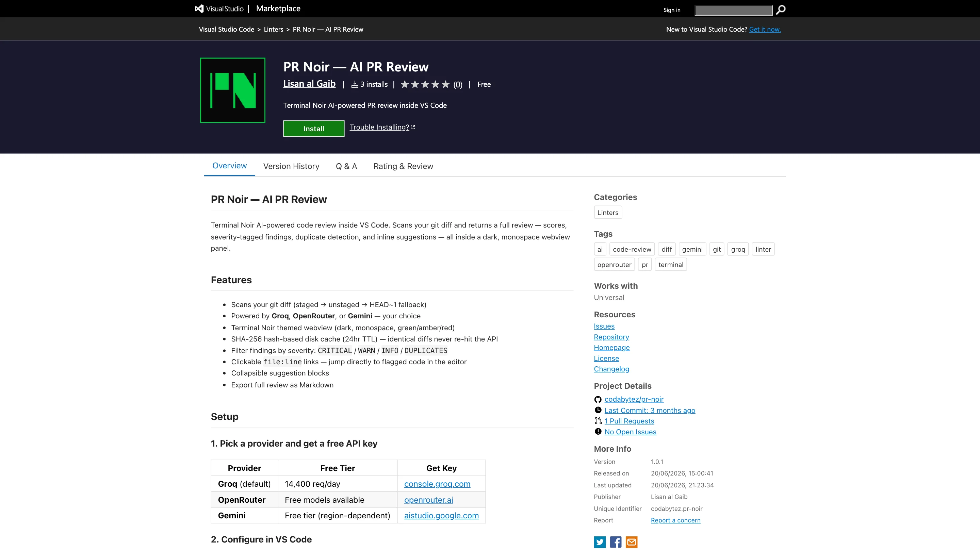980x551 pixels.
Task: Share via the email envelope icon
Action: [x=632, y=542]
